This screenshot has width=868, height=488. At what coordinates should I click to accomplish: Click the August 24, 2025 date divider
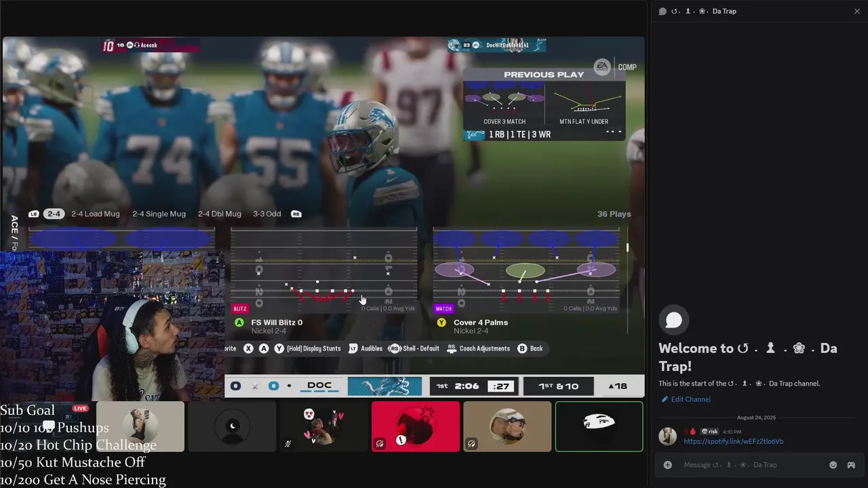click(x=757, y=418)
